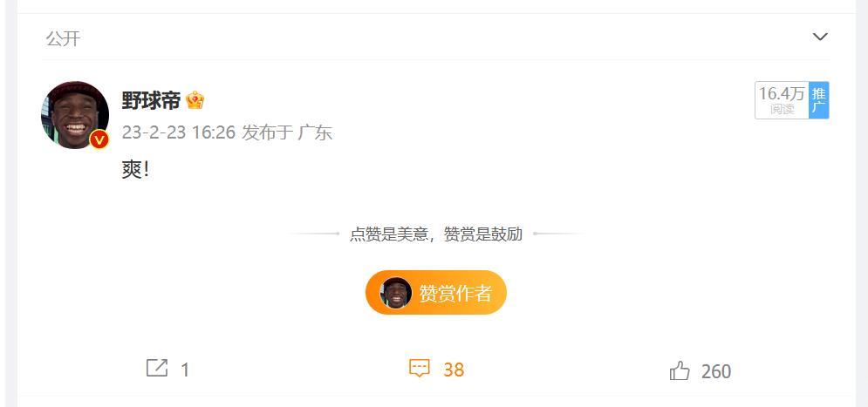This screenshot has width=868, height=407.
Task: Open the author's profile avatar
Action: point(75,115)
